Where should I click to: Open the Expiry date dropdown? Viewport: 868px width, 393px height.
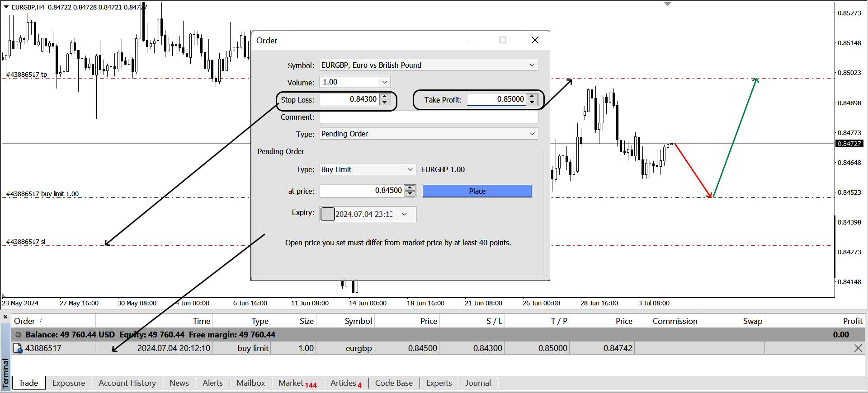(x=404, y=214)
